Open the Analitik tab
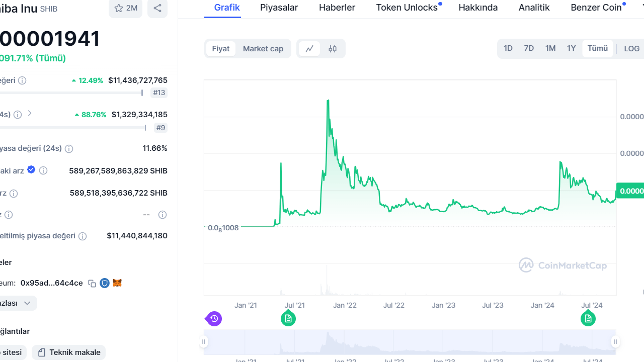 [534, 8]
